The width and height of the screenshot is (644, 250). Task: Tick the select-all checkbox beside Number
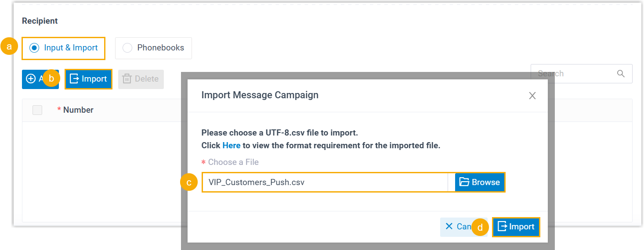37,110
